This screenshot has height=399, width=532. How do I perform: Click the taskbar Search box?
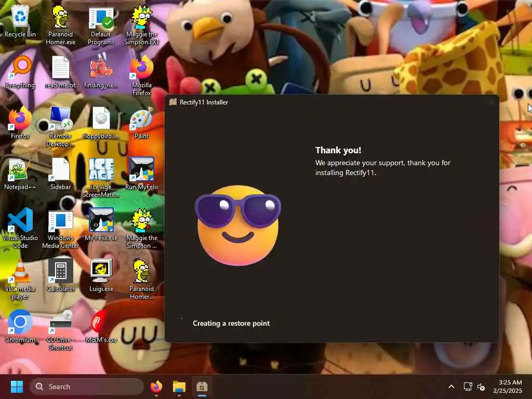[x=87, y=387]
